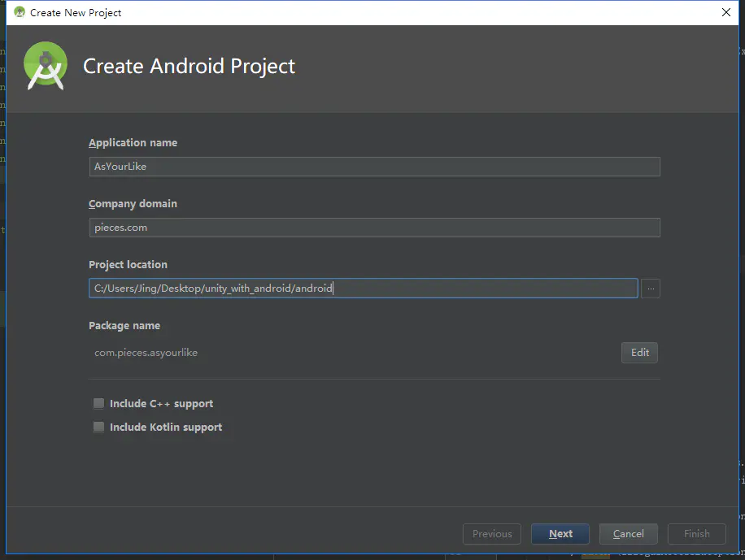The height and width of the screenshot is (560, 745).
Task: Enable Include Kotlin support
Action: click(x=98, y=427)
